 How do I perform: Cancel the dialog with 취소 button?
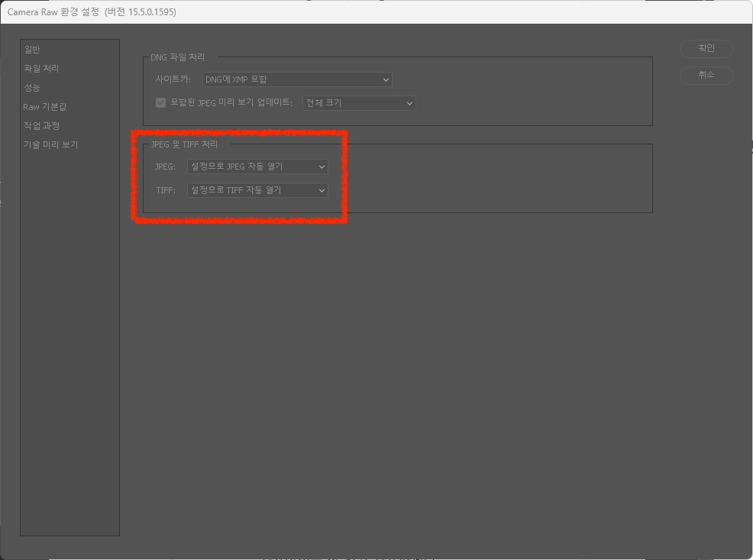pos(706,75)
